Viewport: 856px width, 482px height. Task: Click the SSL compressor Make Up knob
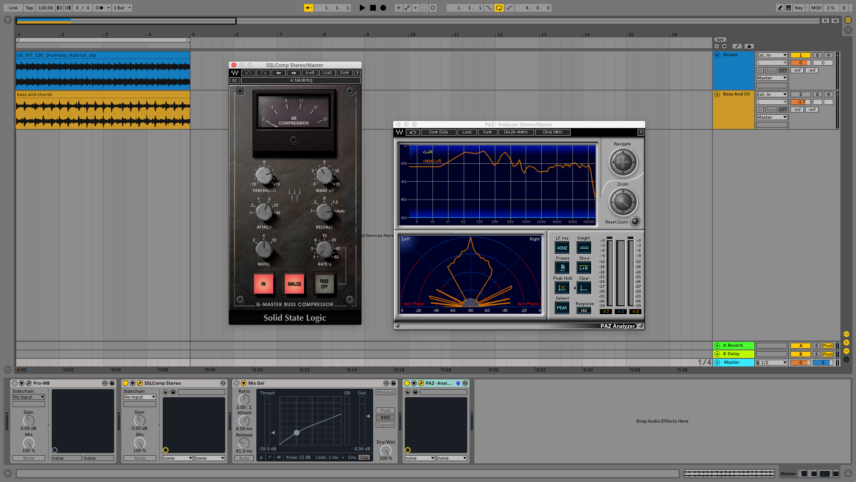point(324,176)
